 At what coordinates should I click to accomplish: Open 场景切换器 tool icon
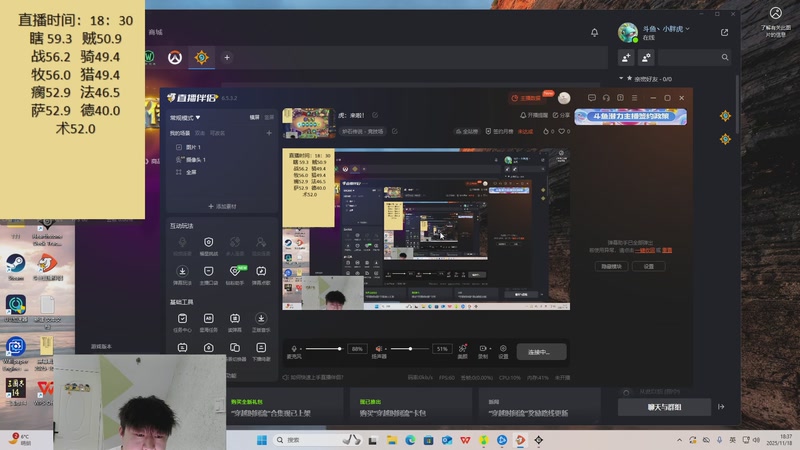pyautogui.click(x=235, y=347)
